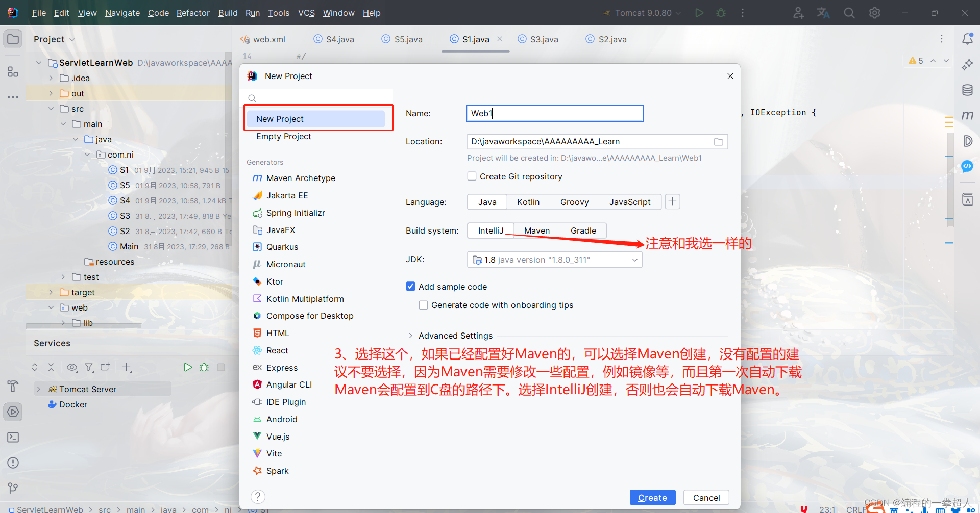Open the Navigate menu
This screenshot has height=513, width=980.
point(122,13)
